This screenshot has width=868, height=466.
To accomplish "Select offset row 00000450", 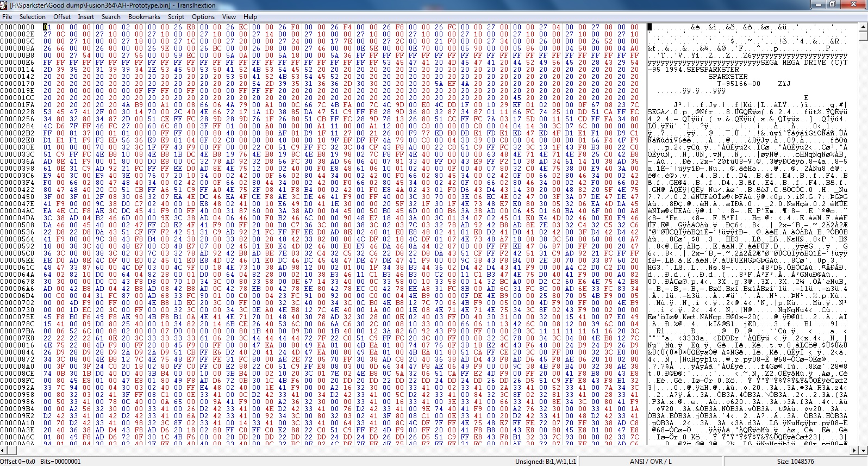I will pyautogui.click(x=17, y=196).
